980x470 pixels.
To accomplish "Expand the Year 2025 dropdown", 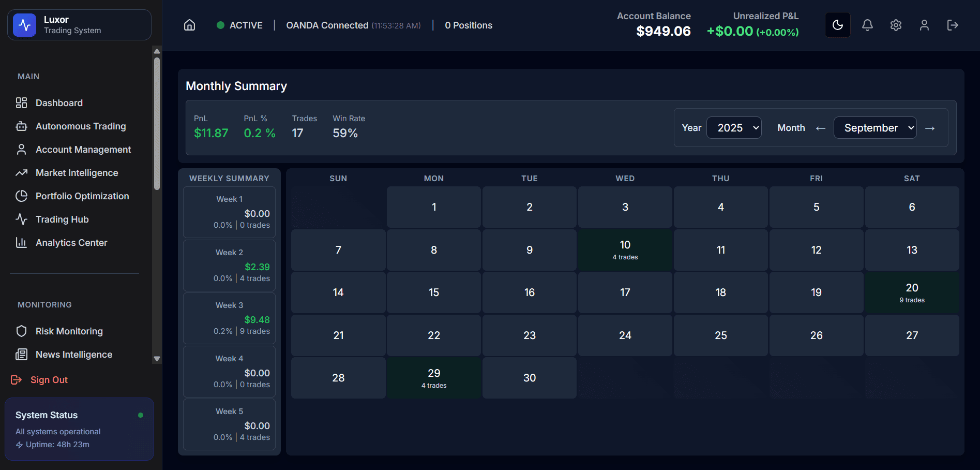I will pos(734,128).
